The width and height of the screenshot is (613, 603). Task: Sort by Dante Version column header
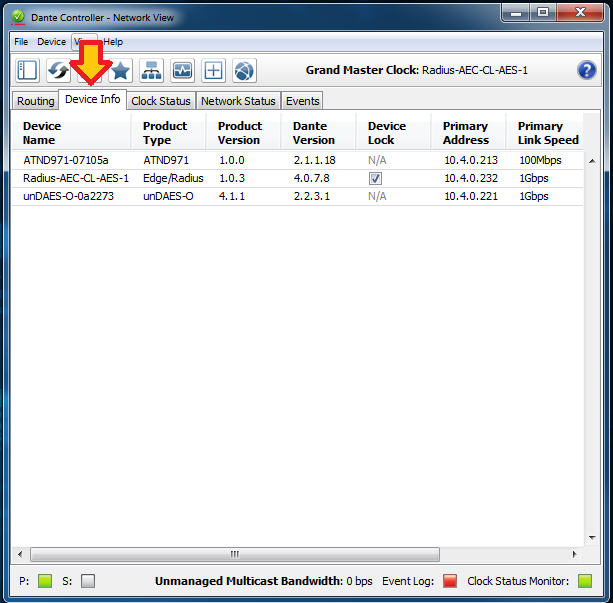click(x=319, y=133)
